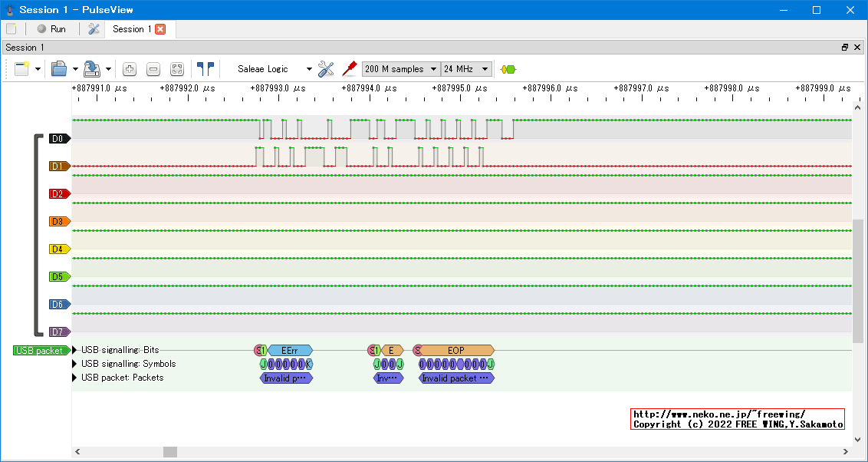868x462 pixels.
Task: Select the USB packet decoder label
Action: click(39, 351)
